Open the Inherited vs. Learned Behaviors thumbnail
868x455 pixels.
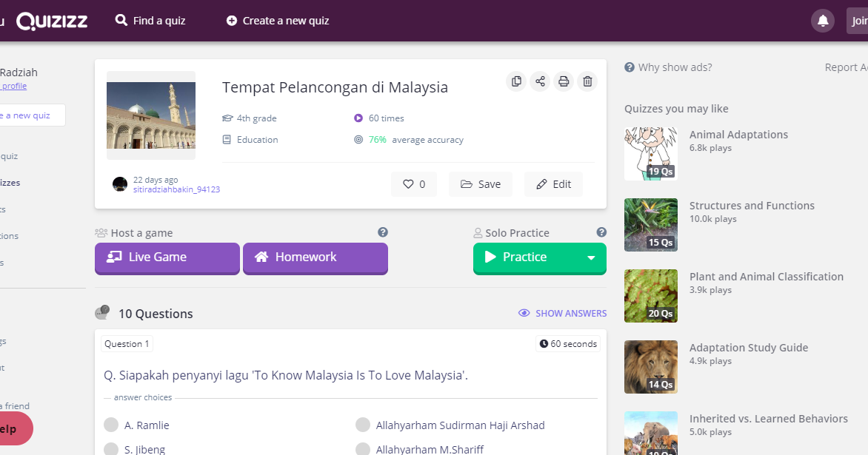(x=651, y=433)
